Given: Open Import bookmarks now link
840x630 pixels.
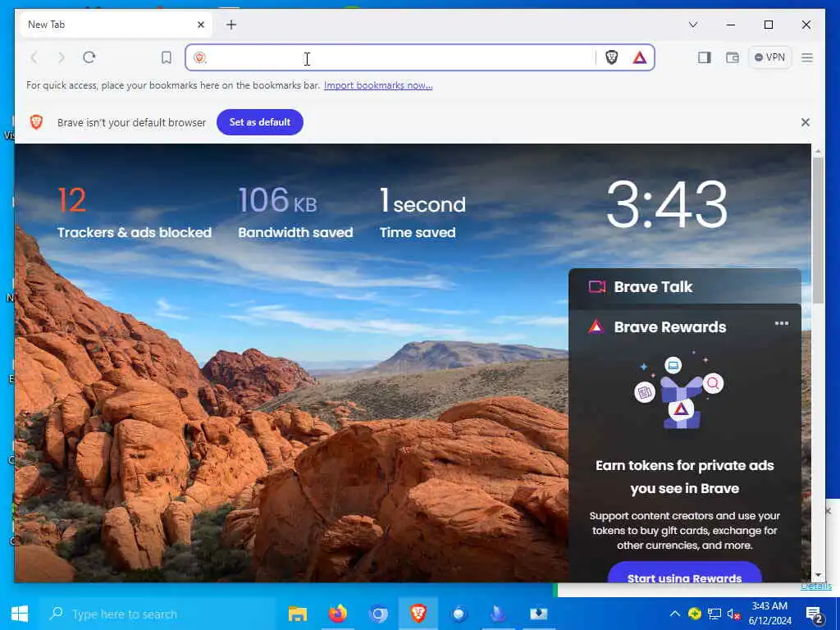Looking at the screenshot, I should tap(378, 85).
